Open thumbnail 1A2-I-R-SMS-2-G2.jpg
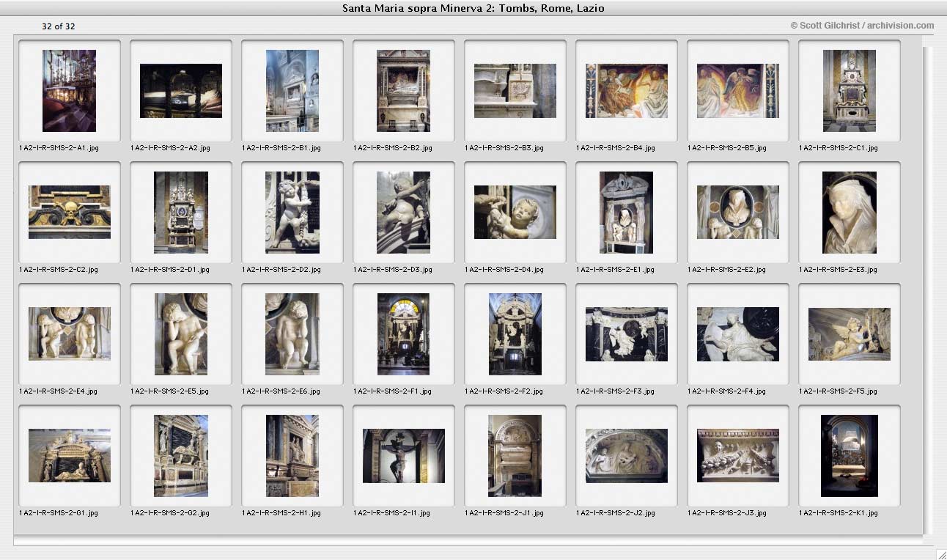 click(x=181, y=456)
